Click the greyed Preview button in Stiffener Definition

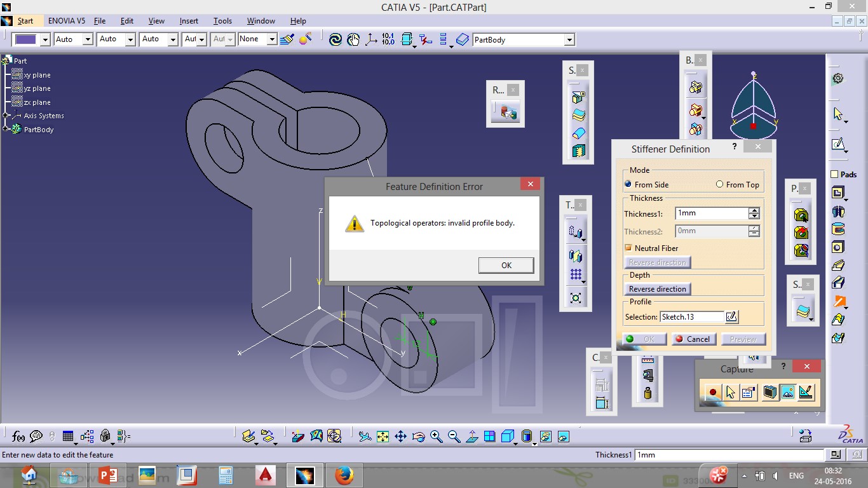tap(743, 339)
